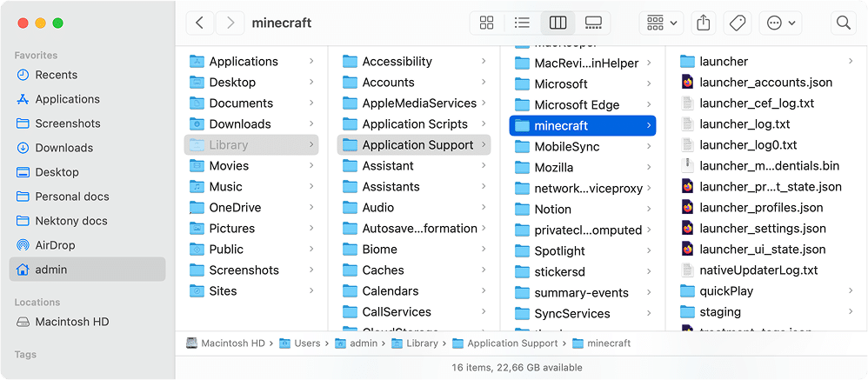Select nativeUpdaterLog.txt file icon

(687, 270)
